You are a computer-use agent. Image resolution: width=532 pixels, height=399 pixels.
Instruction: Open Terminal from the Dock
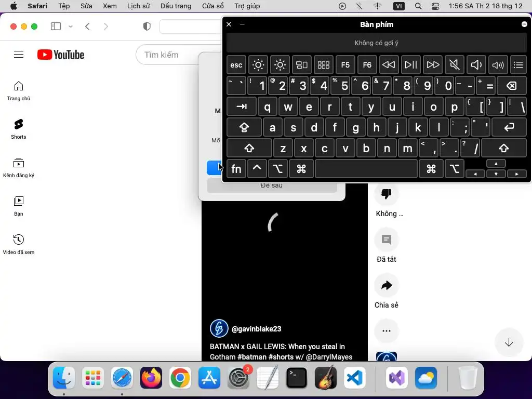click(297, 378)
